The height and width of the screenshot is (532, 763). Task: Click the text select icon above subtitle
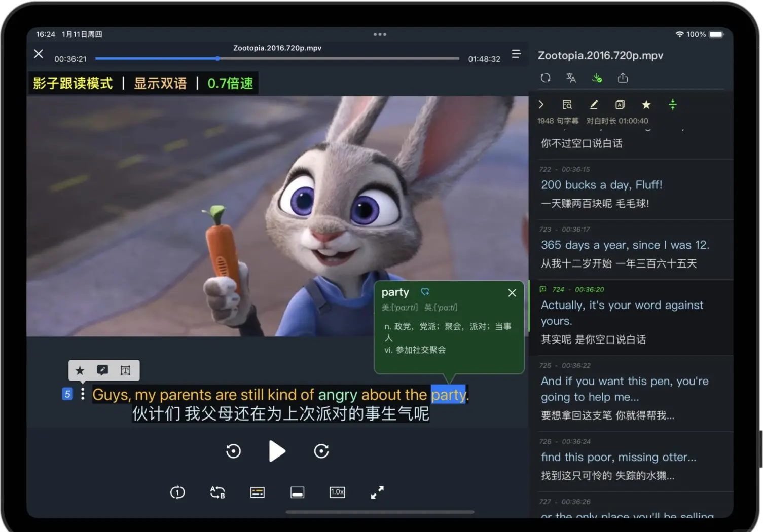[125, 370]
